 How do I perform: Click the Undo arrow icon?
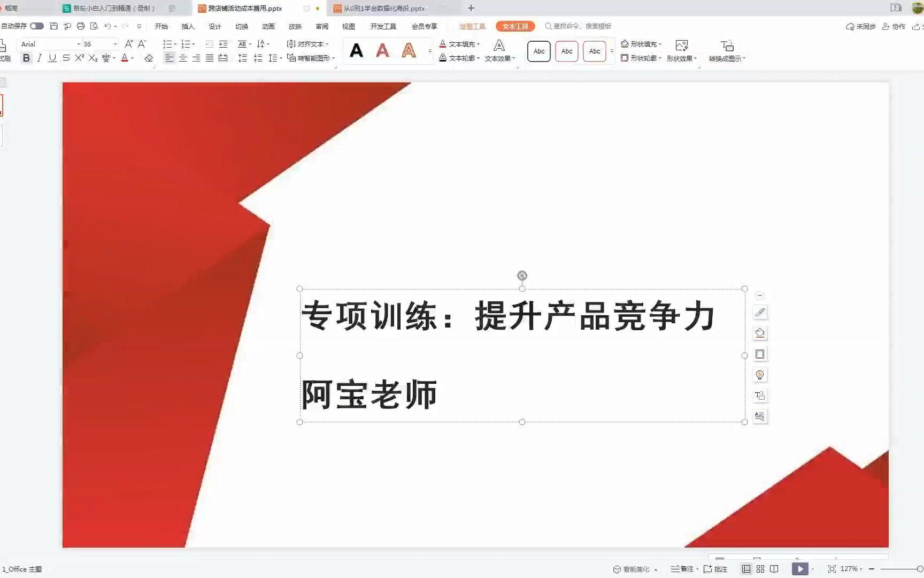pyautogui.click(x=107, y=26)
